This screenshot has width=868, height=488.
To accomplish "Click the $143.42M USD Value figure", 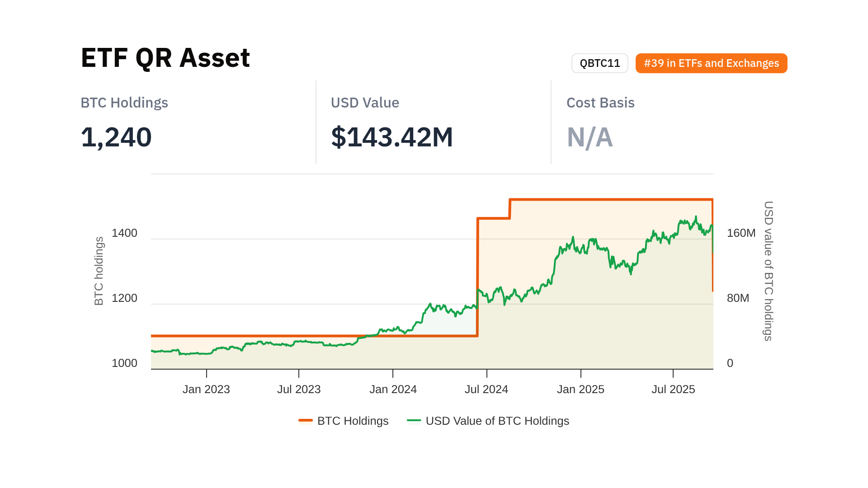I will [x=392, y=137].
